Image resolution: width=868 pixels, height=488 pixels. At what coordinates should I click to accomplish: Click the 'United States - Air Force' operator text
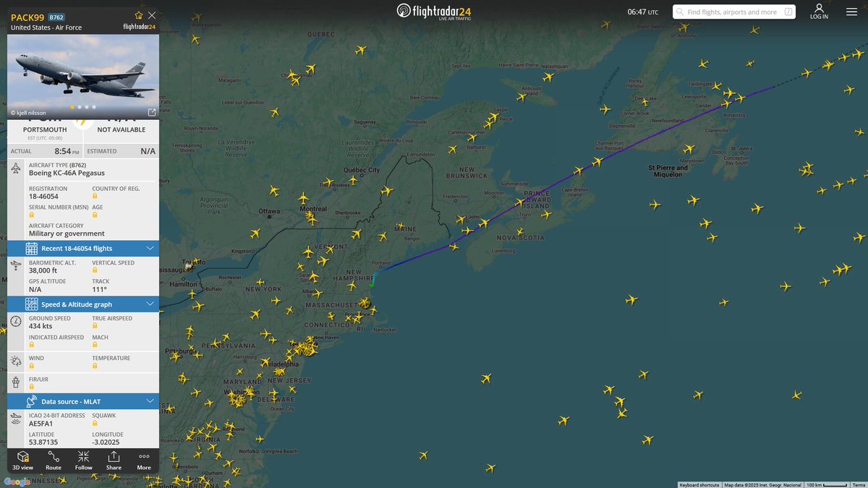coord(46,27)
